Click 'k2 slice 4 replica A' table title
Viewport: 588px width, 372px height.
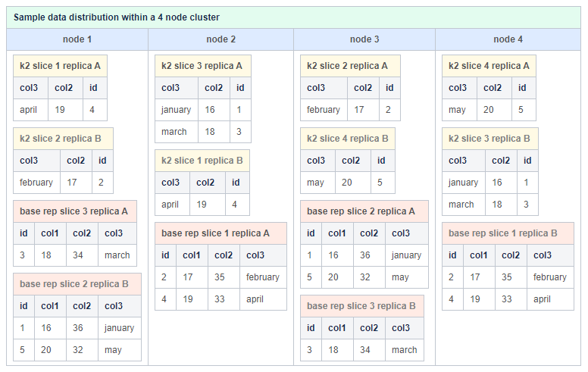coord(489,66)
